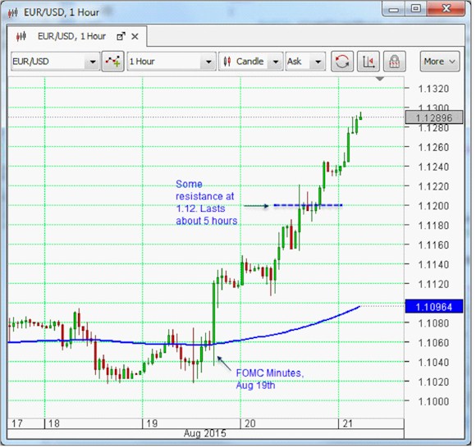Viewport: 476px width, 448px height.
Task: Click the Aug 2015 month label
Action: [205, 433]
